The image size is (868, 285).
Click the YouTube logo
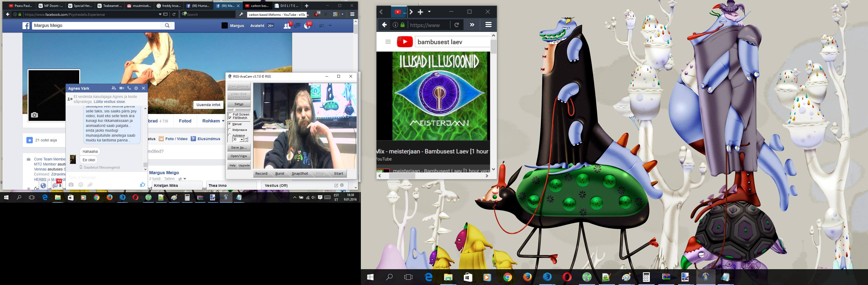[405, 42]
